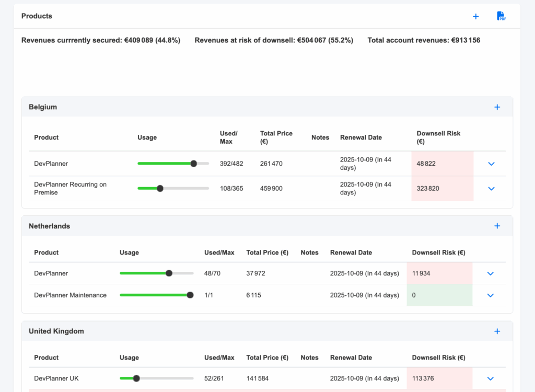This screenshot has height=392, width=535.
Task: Click the 52/261 used/max value
Action: (214, 378)
